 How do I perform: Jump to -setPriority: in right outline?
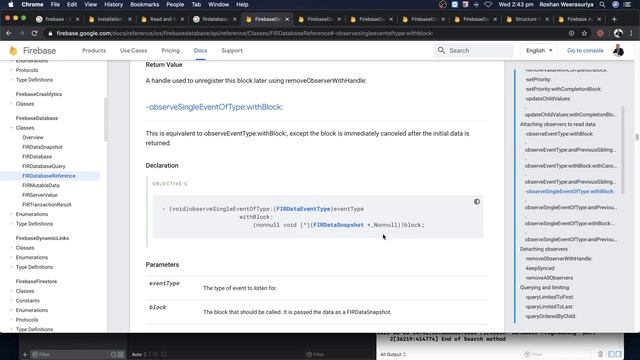(538, 79)
